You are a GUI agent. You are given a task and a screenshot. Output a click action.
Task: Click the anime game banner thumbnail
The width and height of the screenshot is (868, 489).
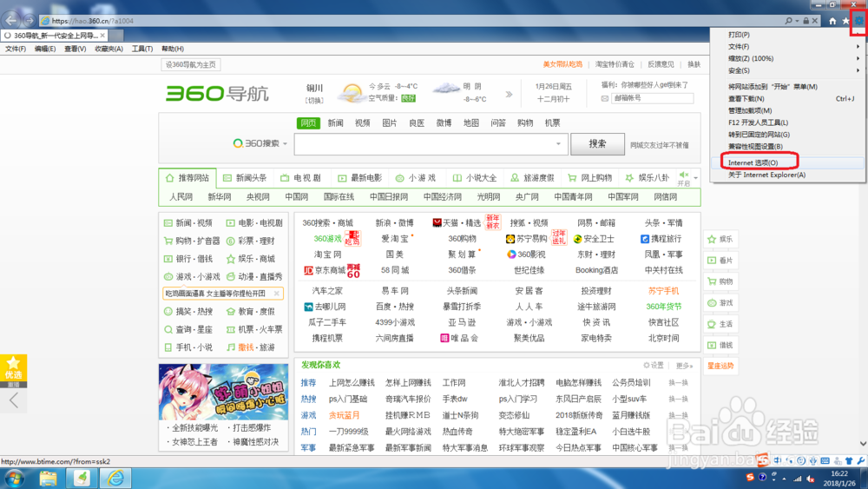click(223, 392)
